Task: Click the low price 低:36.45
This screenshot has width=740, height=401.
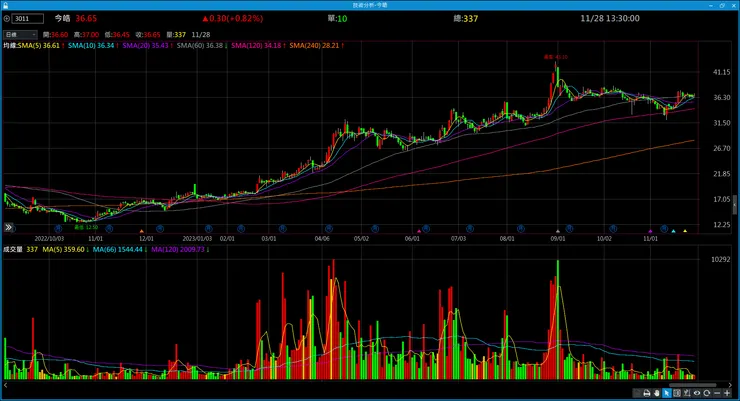Action: coord(117,35)
